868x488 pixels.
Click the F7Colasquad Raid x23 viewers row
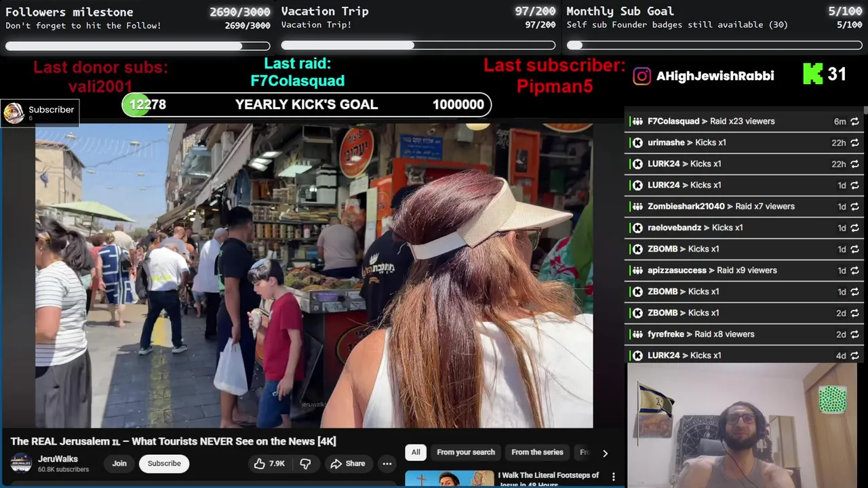click(x=744, y=121)
